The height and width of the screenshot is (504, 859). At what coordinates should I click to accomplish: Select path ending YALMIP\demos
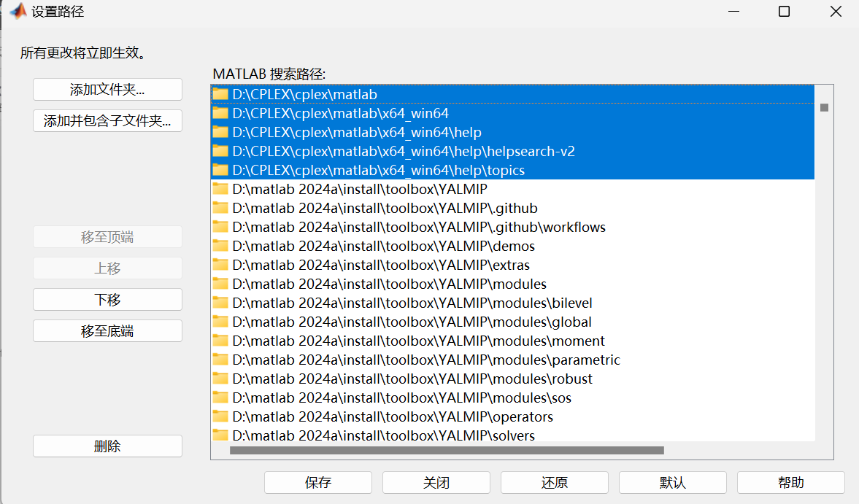point(513,247)
